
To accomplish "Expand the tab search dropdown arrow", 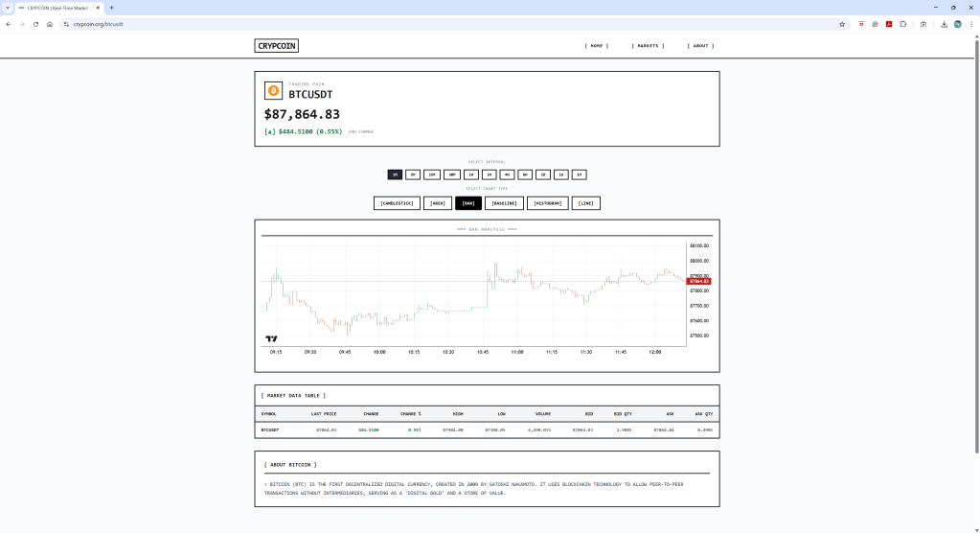I will click(8, 7).
